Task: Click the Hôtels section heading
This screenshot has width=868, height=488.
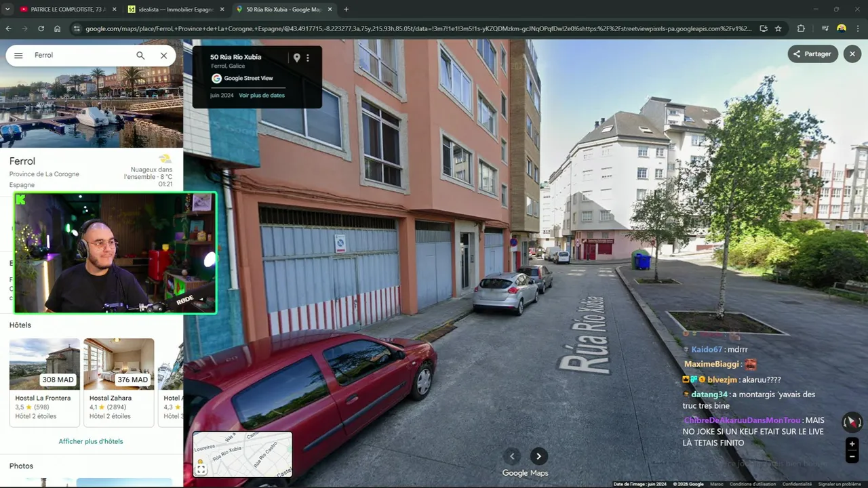Action: click(x=20, y=325)
